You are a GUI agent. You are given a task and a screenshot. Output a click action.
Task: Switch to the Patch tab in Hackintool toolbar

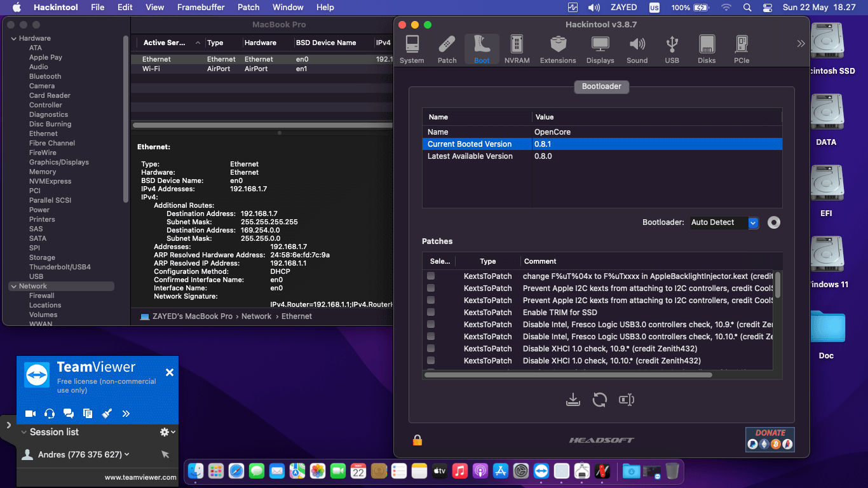tap(447, 50)
